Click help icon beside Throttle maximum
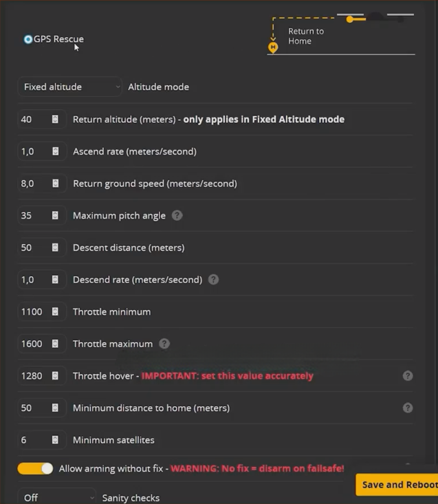Screen dimensions: 438x504 point(164,343)
